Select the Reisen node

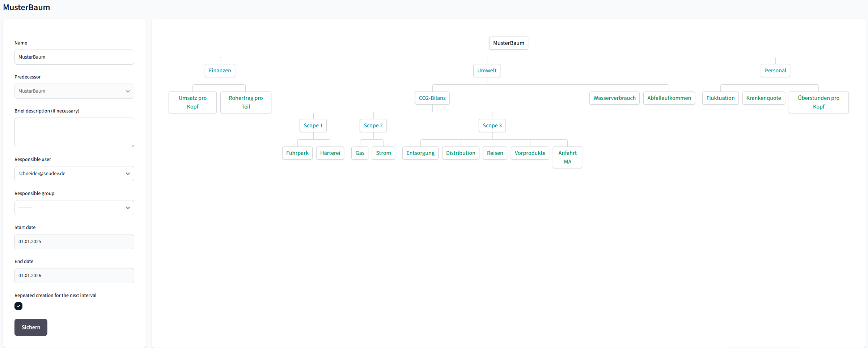coord(495,153)
